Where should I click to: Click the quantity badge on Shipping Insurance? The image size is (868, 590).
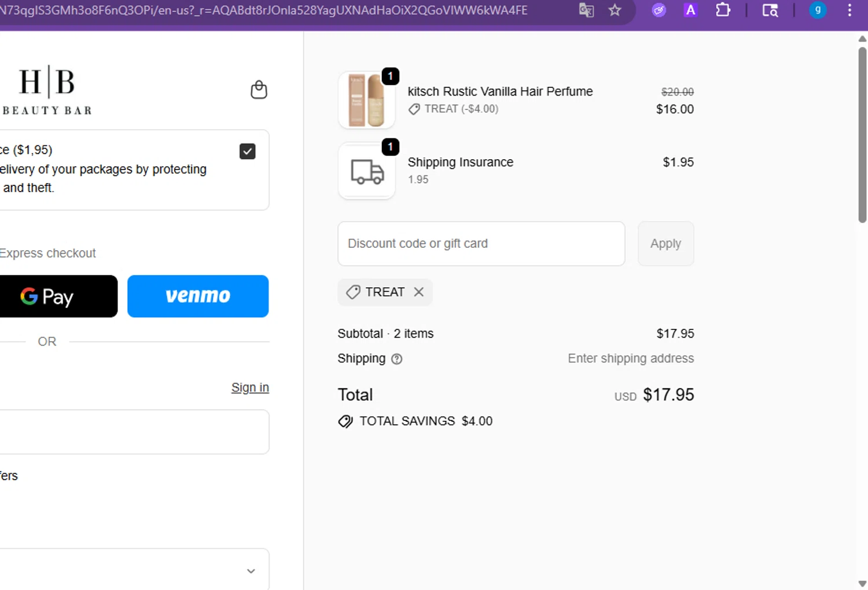(x=391, y=147)
